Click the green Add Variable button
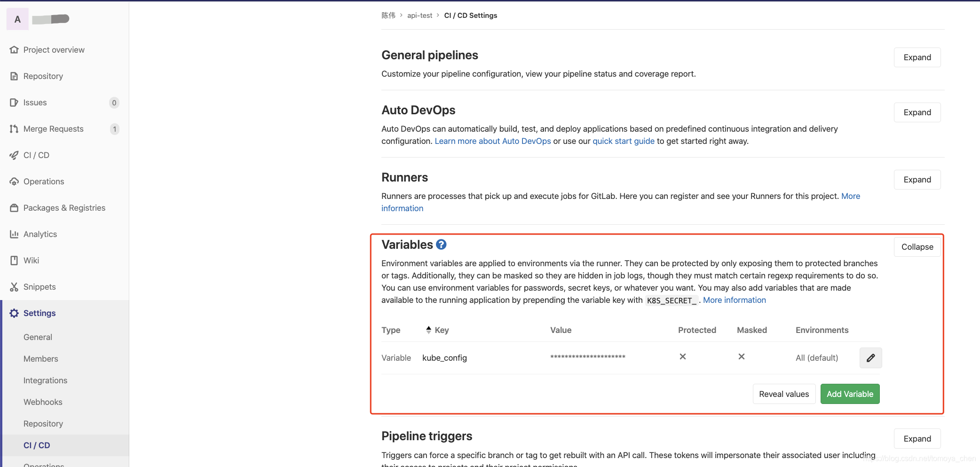 (x=850, y=394)
